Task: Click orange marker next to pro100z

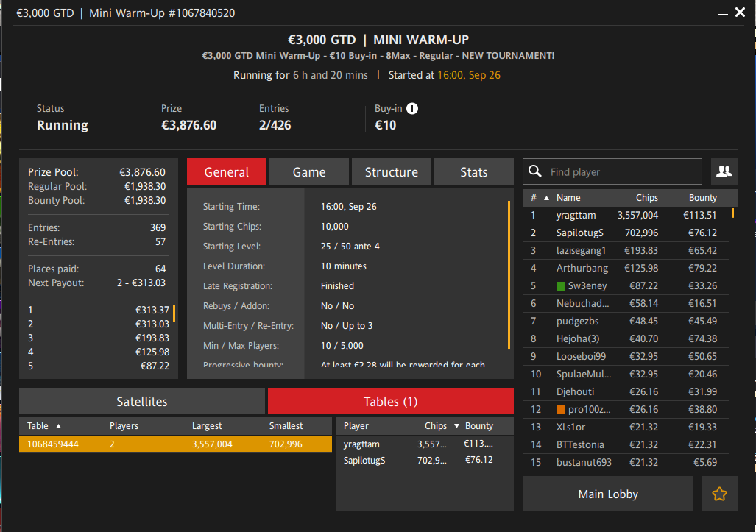Action: [x=561, y=410]
